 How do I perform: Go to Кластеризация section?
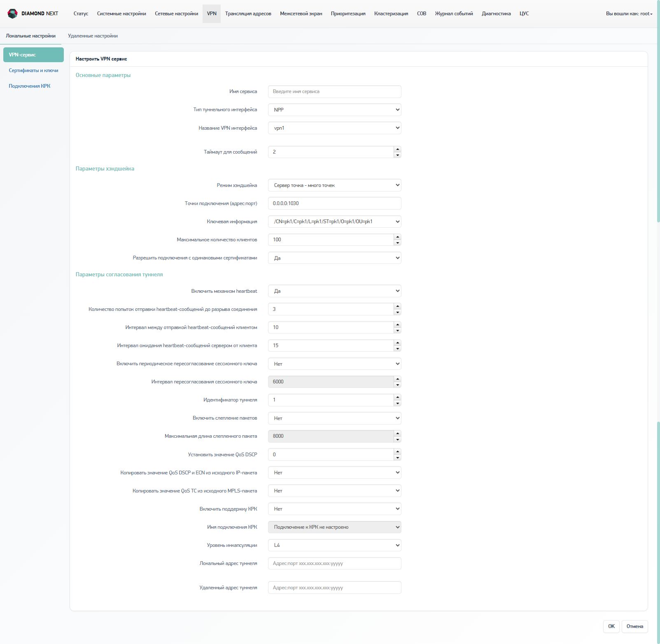tap(391, 14)
